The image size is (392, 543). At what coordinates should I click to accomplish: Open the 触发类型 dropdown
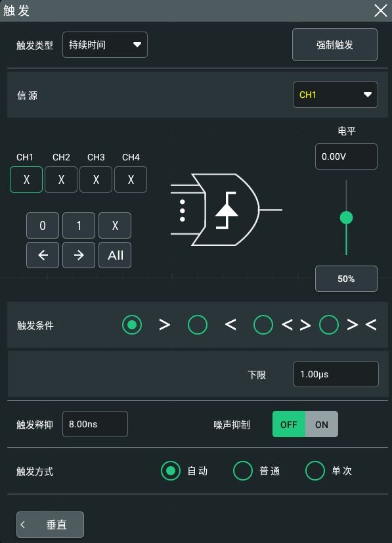pos(105,45)
